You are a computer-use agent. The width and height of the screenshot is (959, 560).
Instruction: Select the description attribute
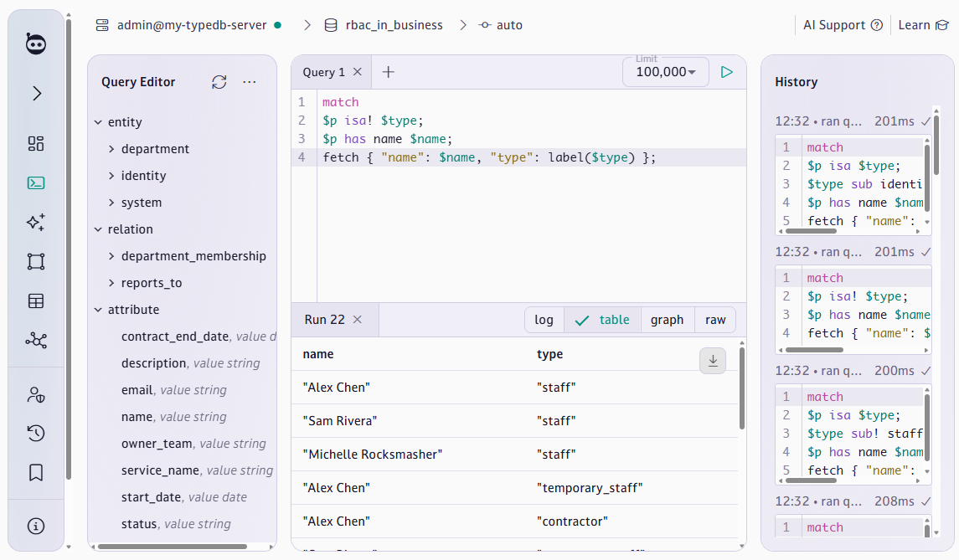coord(190,364)
